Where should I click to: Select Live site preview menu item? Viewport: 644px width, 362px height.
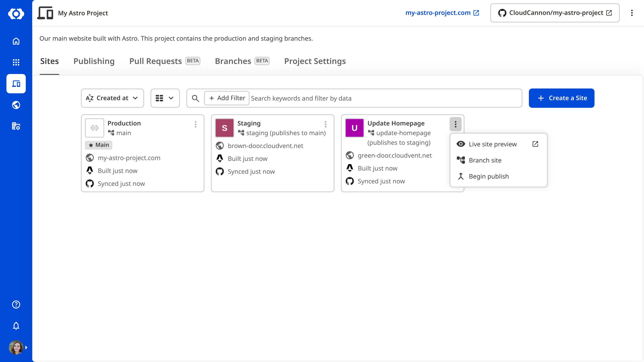click(498, 144)
